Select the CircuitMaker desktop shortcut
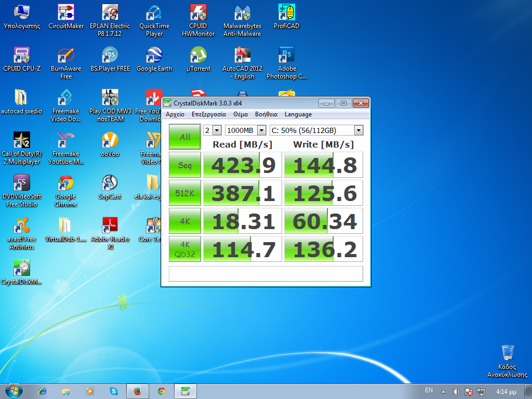 tap(66, 17)
